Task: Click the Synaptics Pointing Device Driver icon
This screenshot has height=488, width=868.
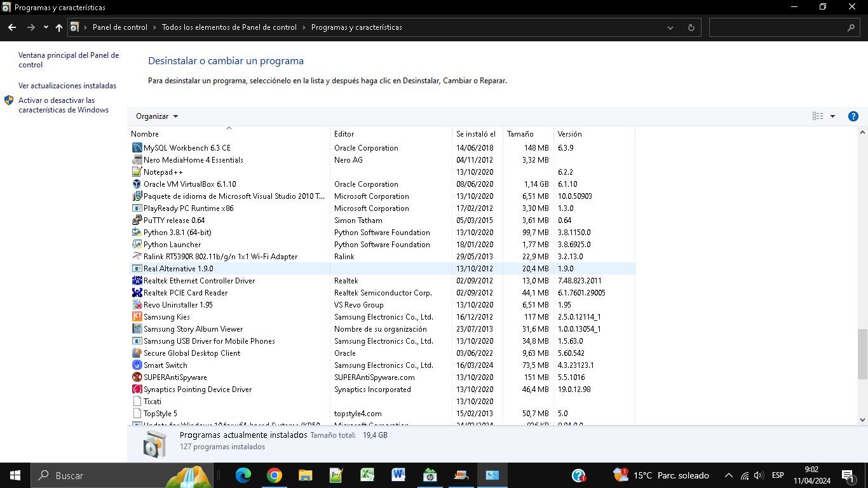Action: pos(137,390)
